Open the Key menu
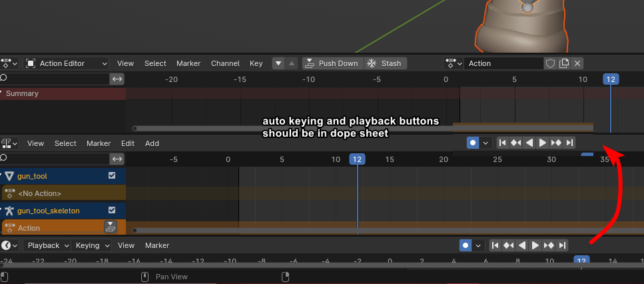The height and width of the screenshot is (284, 644). coord(256,63)
